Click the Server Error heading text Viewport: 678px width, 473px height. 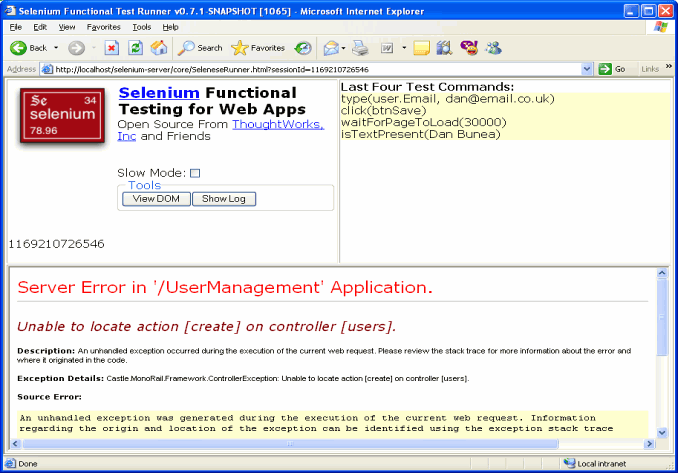225,288
